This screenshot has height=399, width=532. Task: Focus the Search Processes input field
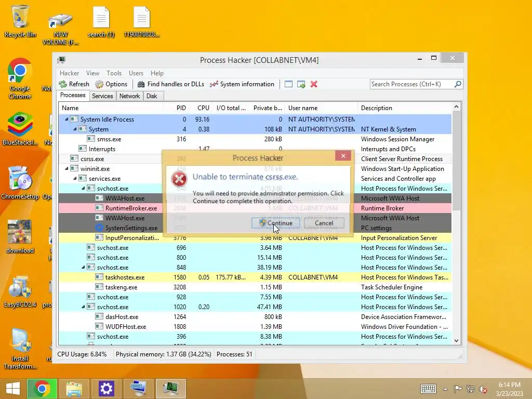coord(412,84)
